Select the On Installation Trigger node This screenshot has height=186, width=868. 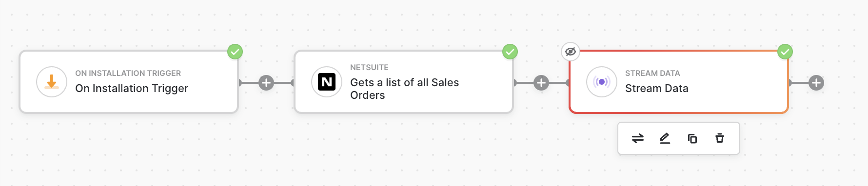pos(129,82)
